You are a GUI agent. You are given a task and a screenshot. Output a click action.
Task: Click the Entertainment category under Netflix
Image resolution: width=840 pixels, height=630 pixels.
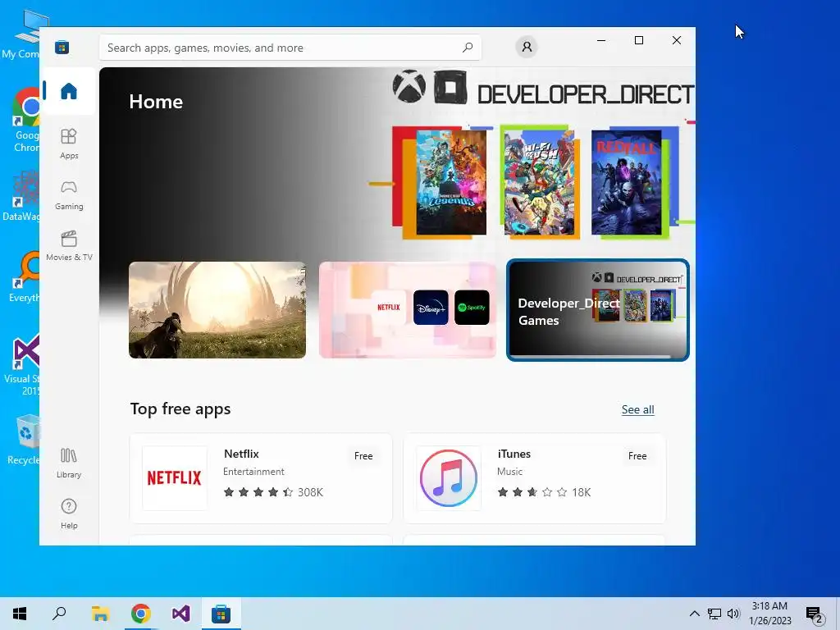click(x=253, y=472)
